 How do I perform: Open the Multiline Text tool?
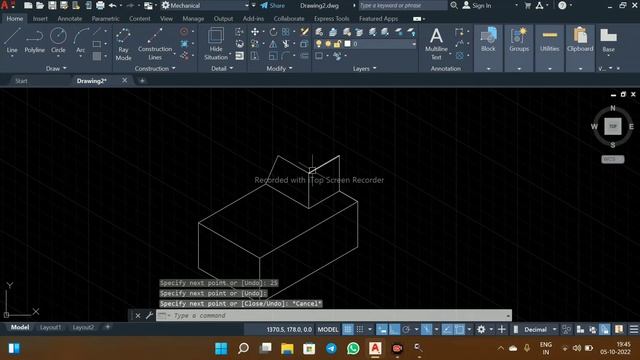tap(436, 44)
